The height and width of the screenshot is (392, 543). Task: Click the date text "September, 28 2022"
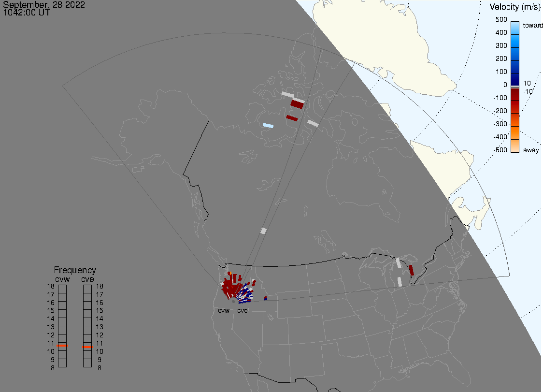pos(44,4)
